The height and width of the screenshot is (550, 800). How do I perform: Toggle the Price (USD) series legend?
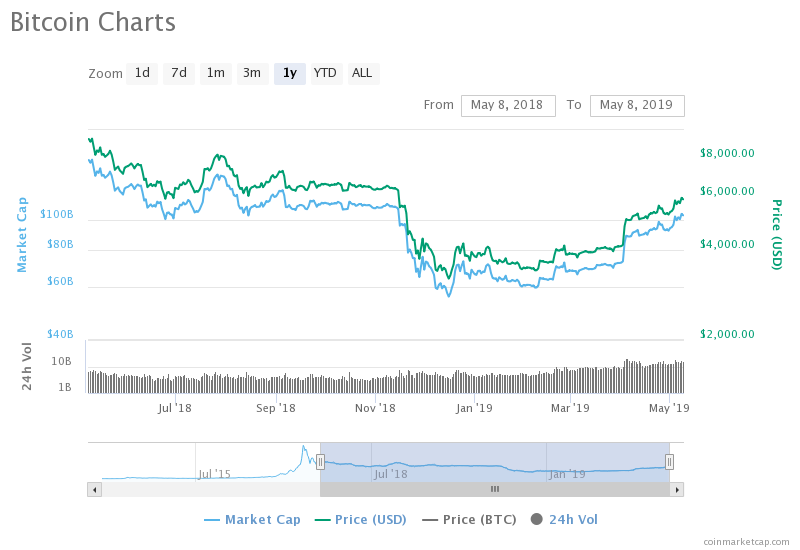[x=360, y=520]
